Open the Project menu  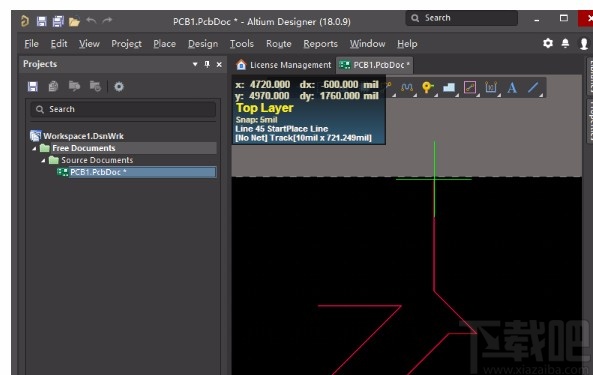(x=126, y=44)
